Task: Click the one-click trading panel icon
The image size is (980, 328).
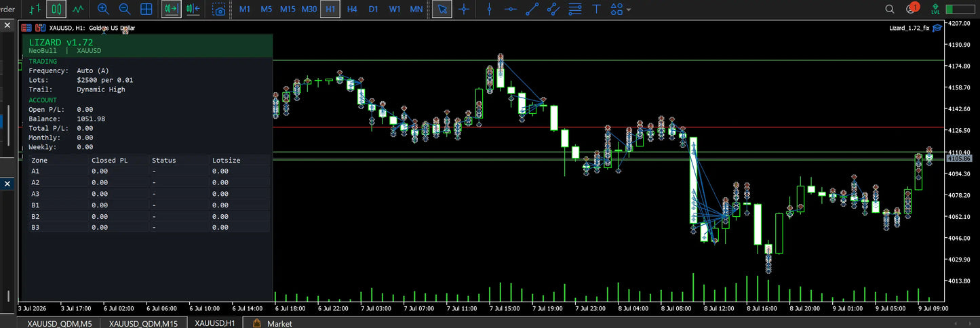Action: click(40, 28)
